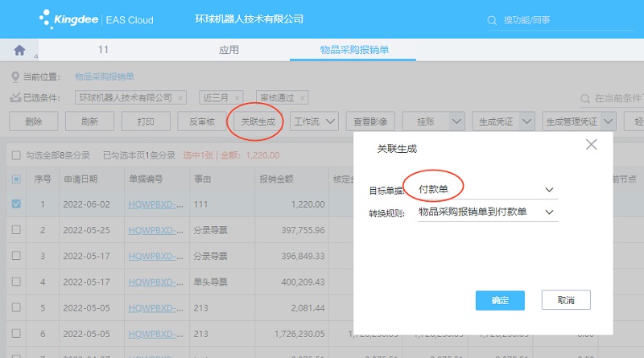The height and width of the screenshot is (358, 644).
Task: Click 取消 to dismiss the dialog
Action: point(565,300)
